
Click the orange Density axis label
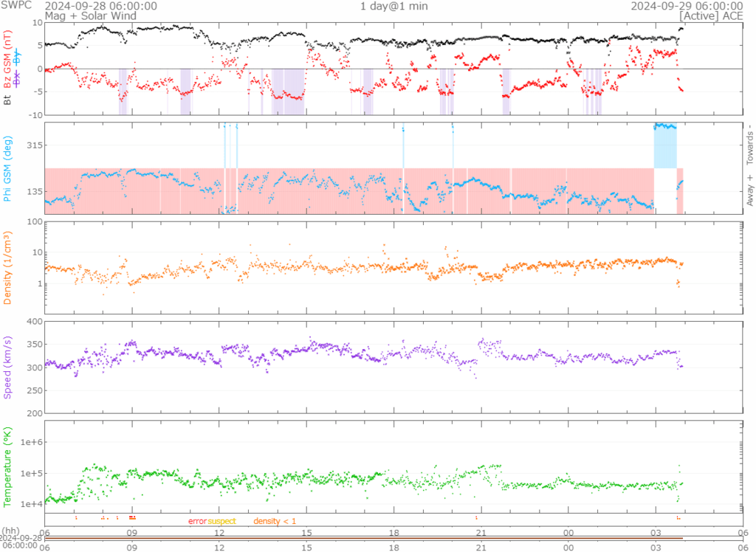(x=7, y=268)
